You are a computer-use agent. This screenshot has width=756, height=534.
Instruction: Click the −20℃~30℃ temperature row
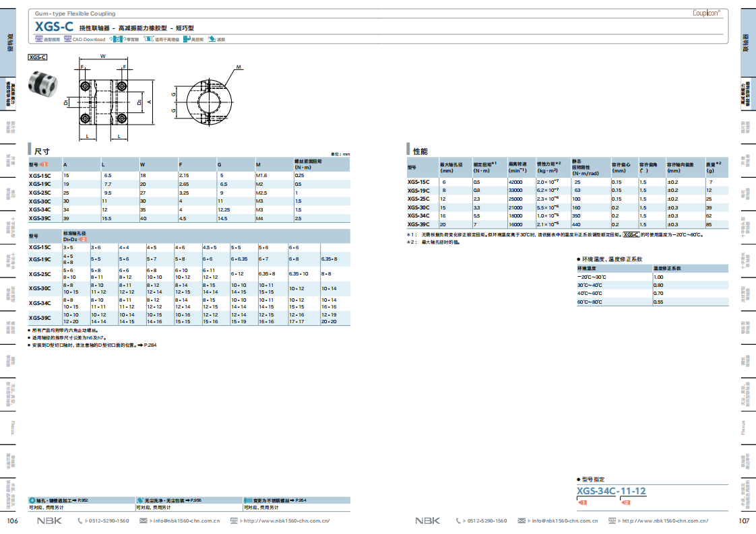point(652,277)
